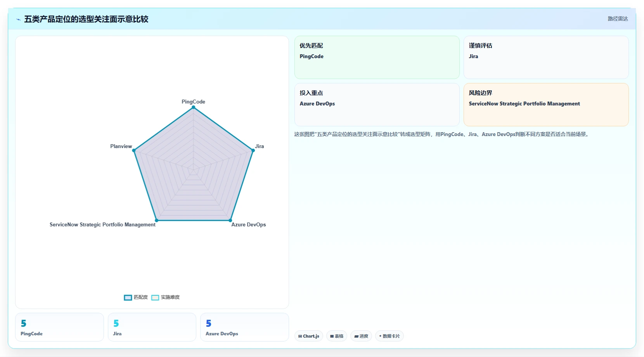Viewport: 644px width, 357px height.
Task: Select the Jira axis label on the radar
Action: 260,146
